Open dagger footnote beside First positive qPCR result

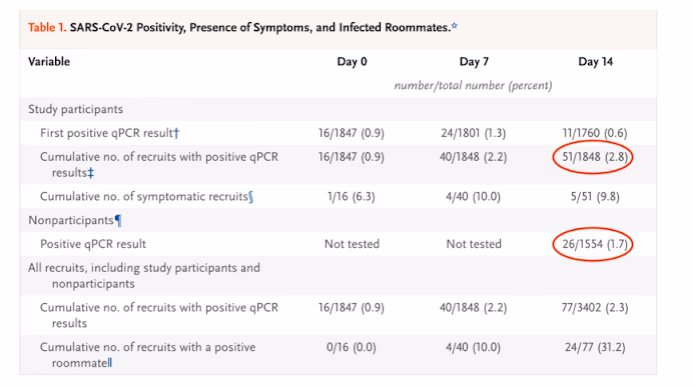176,133
